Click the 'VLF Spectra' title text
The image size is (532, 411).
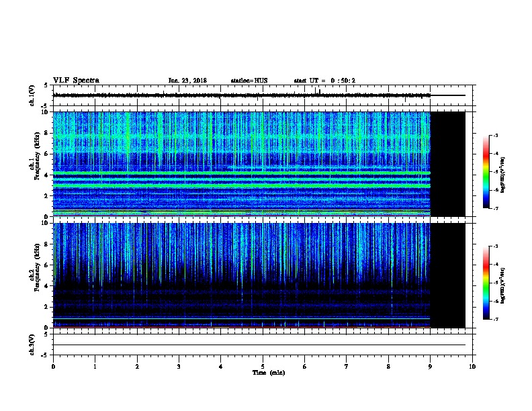click(76, 81)
